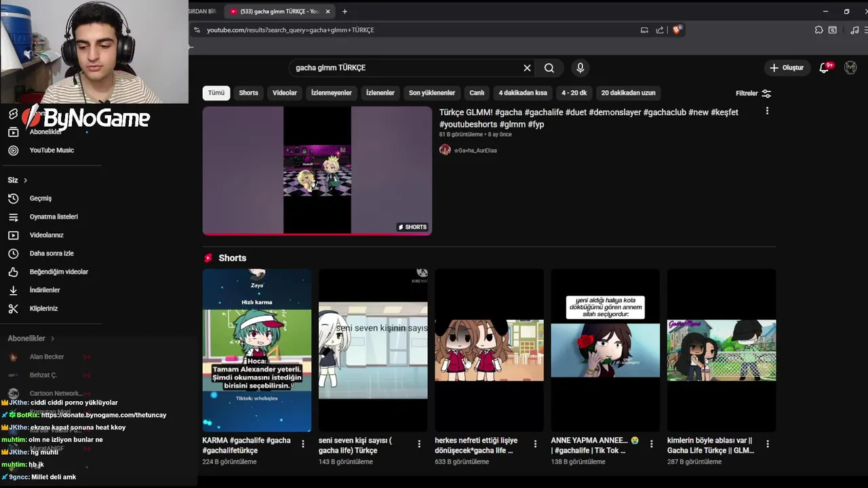Click the browser address bar URL

pos(290,30)
